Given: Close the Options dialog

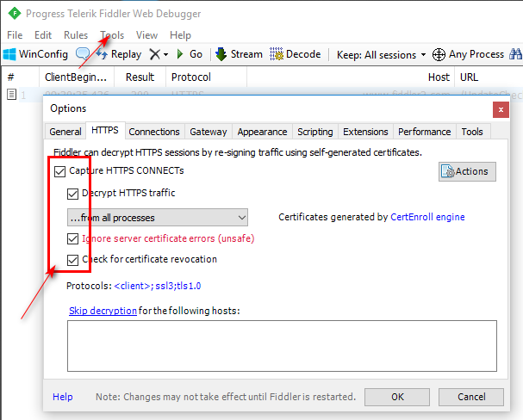Looking at the screenshot, I should (501, 109).
